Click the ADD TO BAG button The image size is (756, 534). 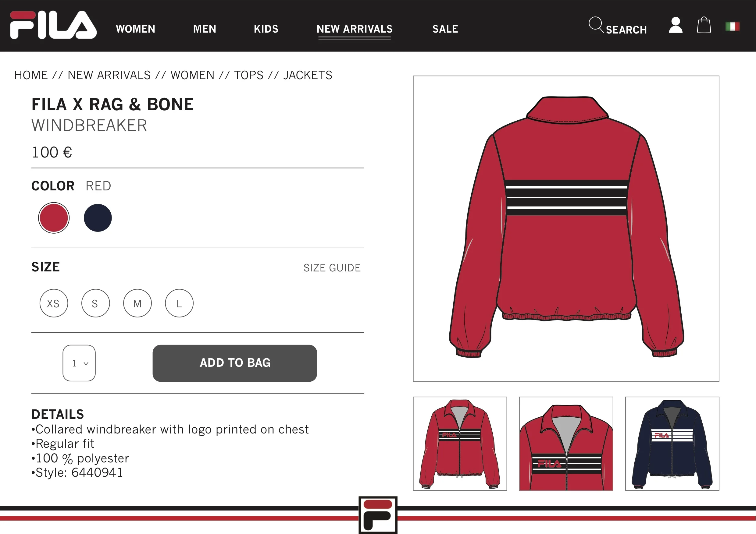coord(235,363)
